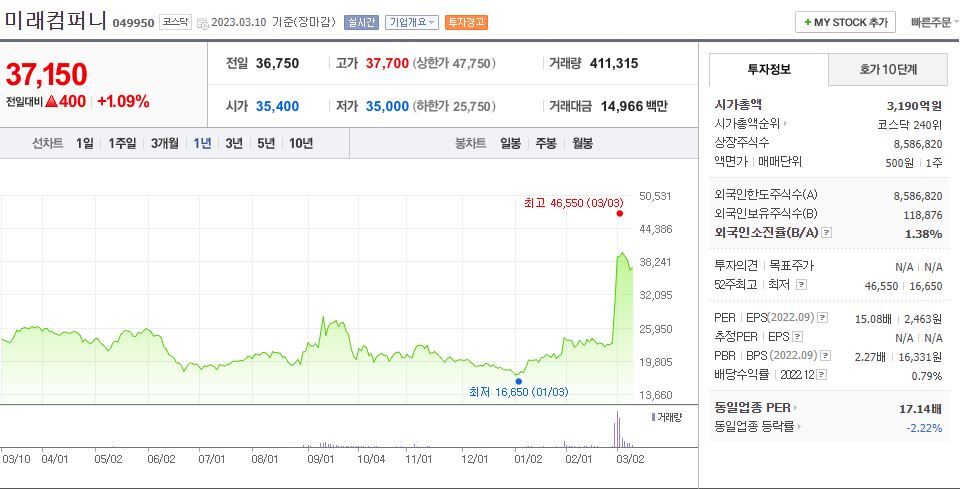Image resolution: width=963 pixels, height=489 pixels.
Task: Click the 외국인보유주식수 value 118,876
Action: pyautogui.click(x=922, y=214)
